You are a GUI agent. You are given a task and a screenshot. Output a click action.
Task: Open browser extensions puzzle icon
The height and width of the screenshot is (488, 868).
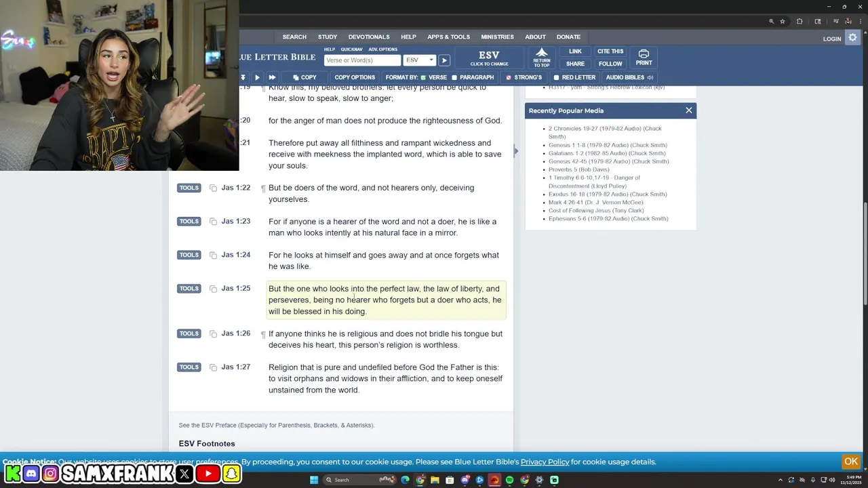[x=800, y=22]
